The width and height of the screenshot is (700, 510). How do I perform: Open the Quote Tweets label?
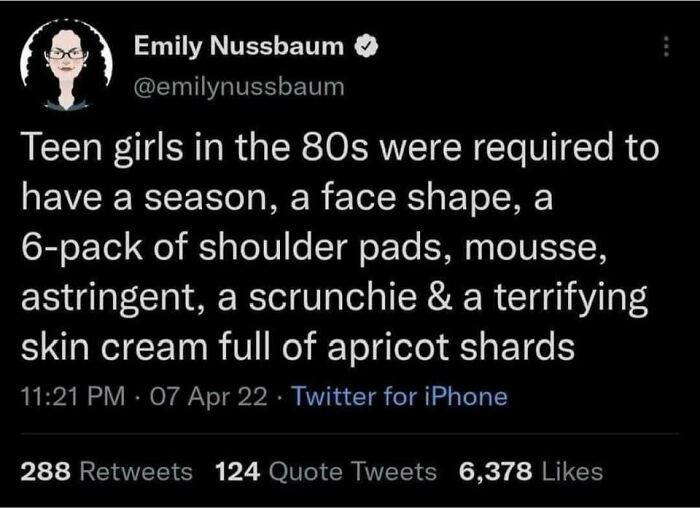(x=352, y=470)
